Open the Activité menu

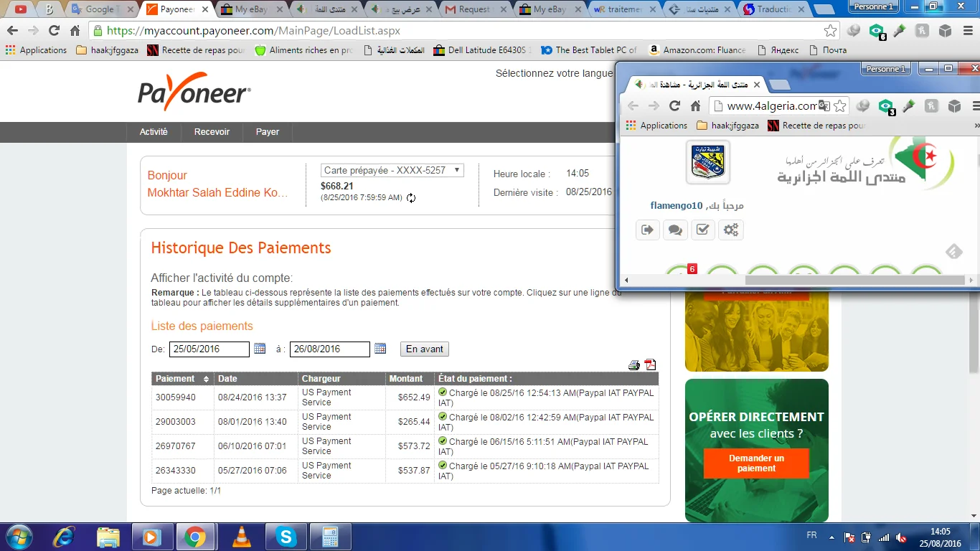154,132
